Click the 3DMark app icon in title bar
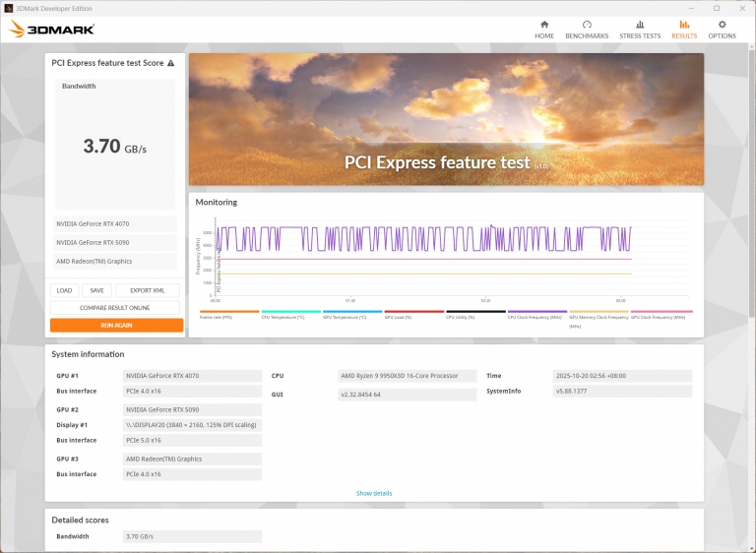The height and width of the screenshot is (553, 756). (x=11, y=7)
